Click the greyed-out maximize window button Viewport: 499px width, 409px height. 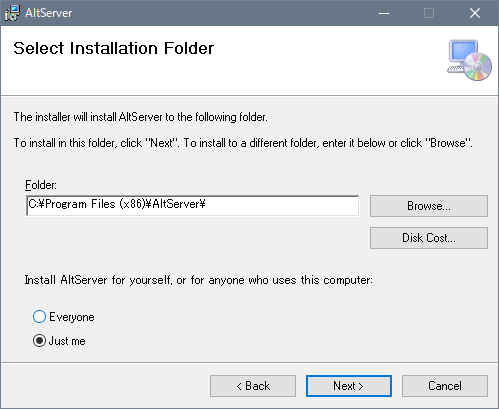click(429, 13)
